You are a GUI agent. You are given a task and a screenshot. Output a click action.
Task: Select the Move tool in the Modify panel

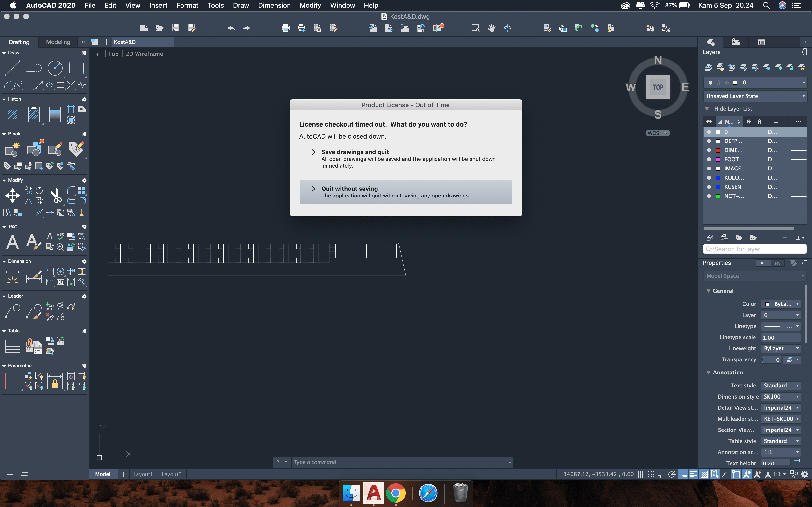coord(12,196)
